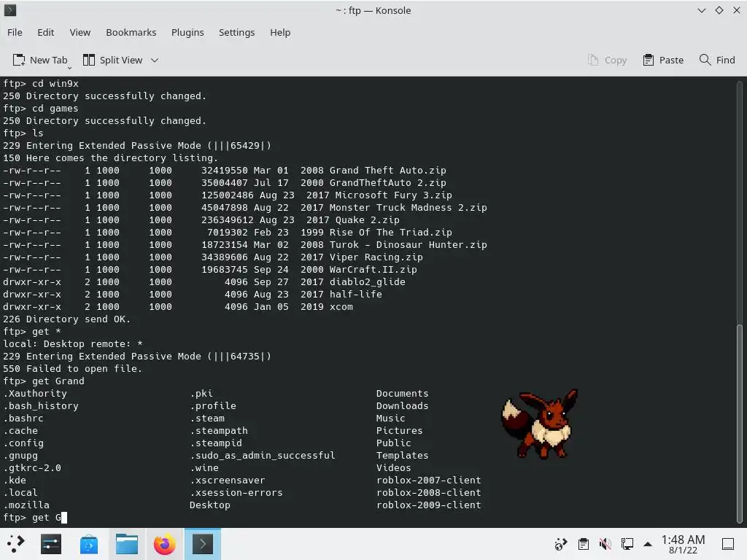Screen dimensions: 747x560
Task: Click 'Templates' in the completion list
Action: pyautogui.click(x=402, y=455)
